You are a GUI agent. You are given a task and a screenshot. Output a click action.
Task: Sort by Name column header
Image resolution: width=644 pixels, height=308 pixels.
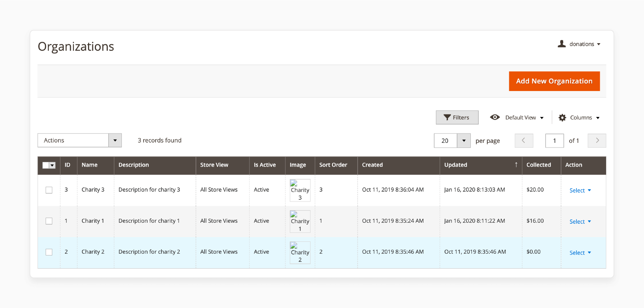pyautogui.click(x=96, y=166)
